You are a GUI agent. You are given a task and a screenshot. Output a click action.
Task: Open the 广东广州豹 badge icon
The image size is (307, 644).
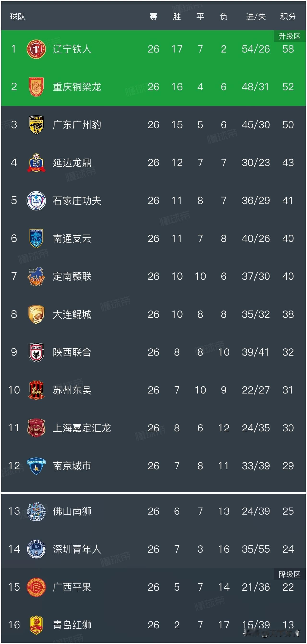(x=36, y=125)
